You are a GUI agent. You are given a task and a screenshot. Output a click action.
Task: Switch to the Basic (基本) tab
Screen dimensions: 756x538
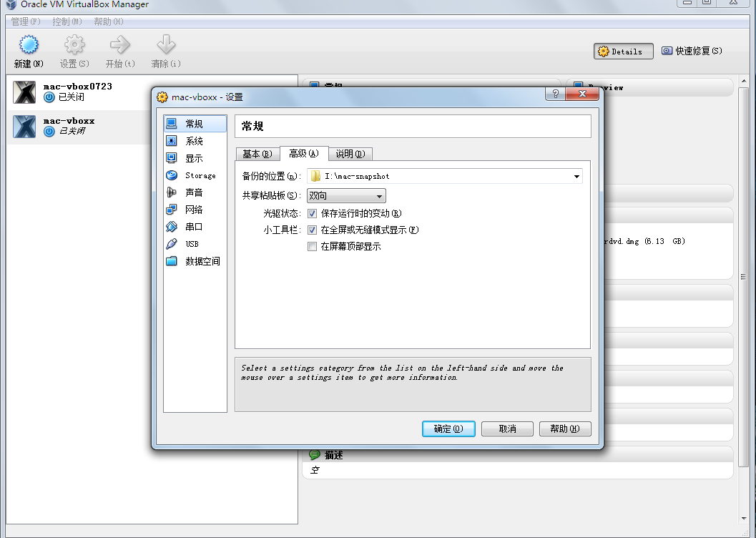click(x=257, y=154)
